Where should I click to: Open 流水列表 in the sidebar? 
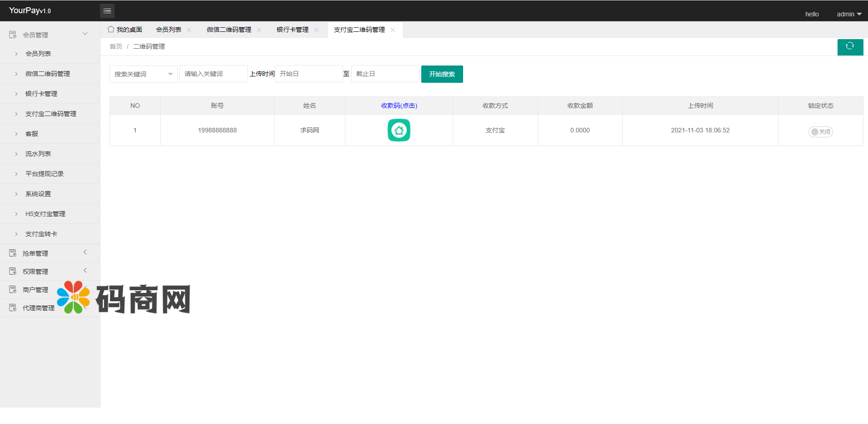[38, 154]
